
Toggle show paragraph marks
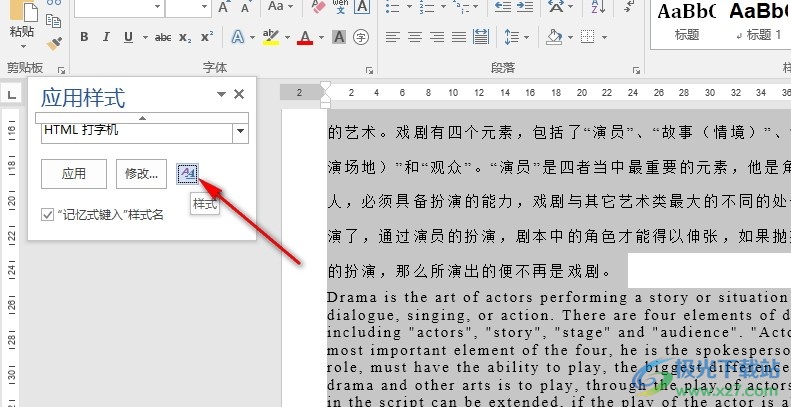(629, 6)
